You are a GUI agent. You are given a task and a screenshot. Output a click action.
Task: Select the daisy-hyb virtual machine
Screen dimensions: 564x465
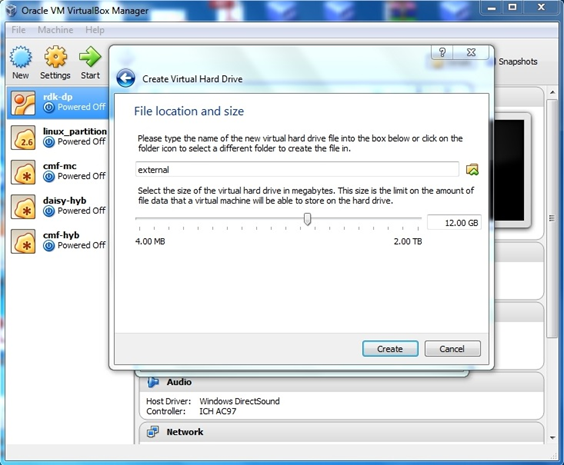(x=58, y=206)
